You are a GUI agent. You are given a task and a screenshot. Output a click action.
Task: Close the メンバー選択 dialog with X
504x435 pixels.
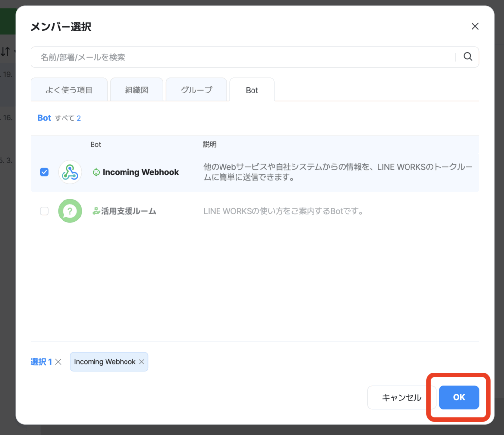pos(475,26)
